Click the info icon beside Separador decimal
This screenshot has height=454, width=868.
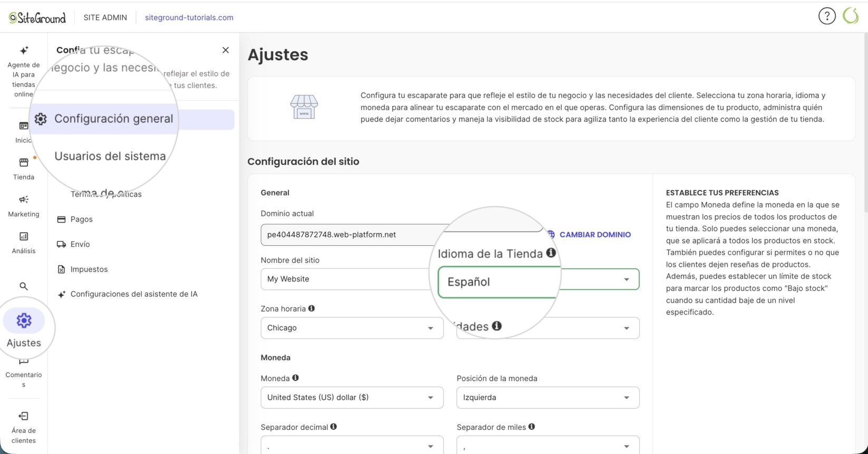[x=333, y=427]
